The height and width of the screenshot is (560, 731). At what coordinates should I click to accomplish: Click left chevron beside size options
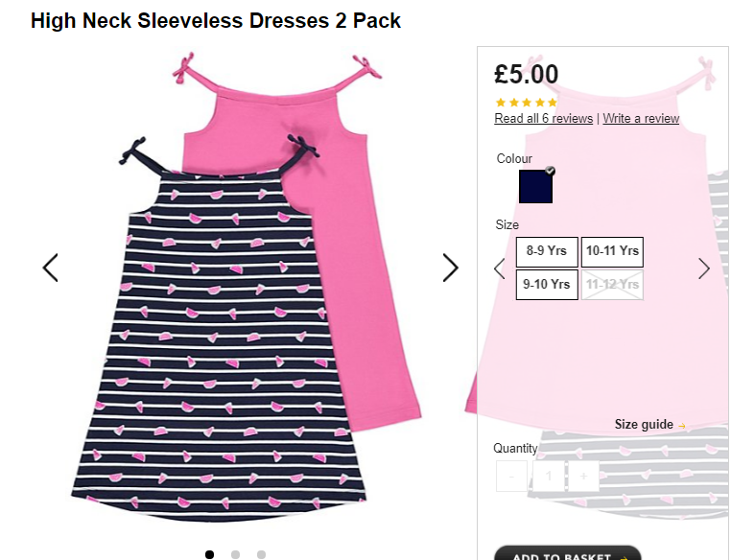pos(500,268)
